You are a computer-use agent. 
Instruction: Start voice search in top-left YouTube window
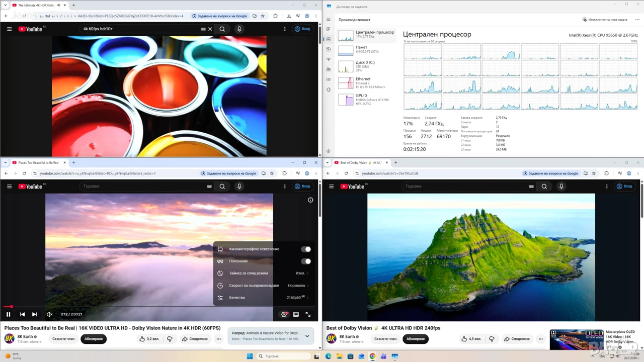point(239,29)
